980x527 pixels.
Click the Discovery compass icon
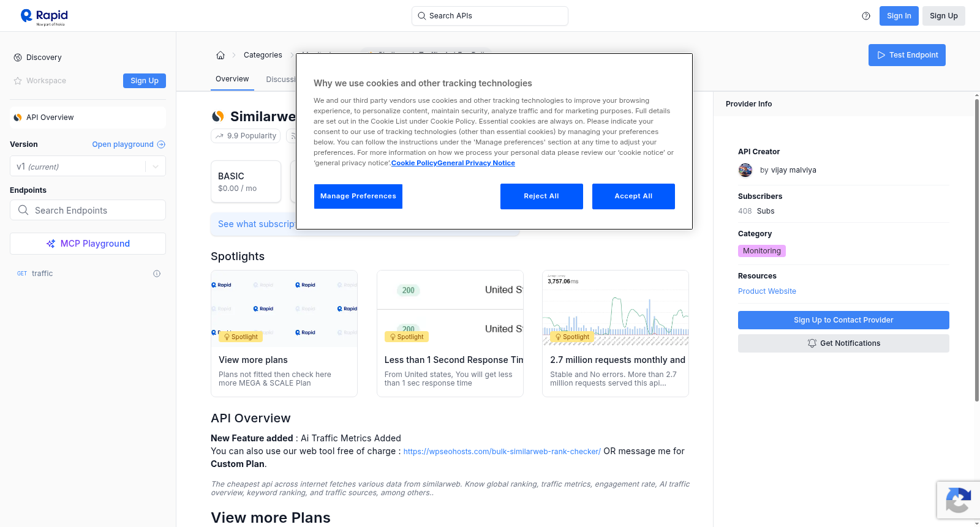point(18,58)
